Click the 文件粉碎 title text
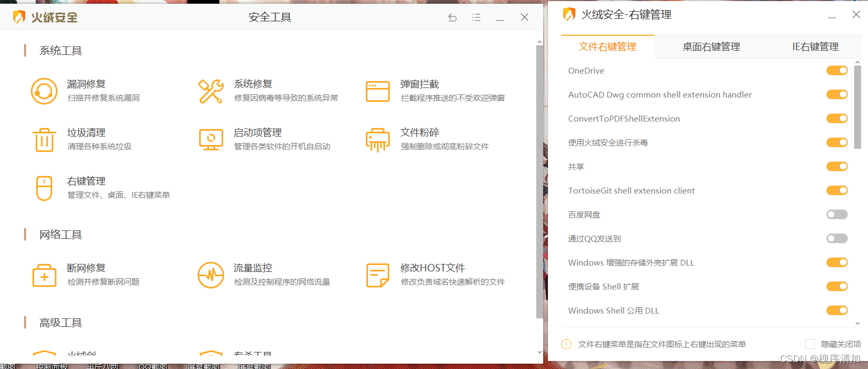868x369 pixels. click(x=420, y=133)
